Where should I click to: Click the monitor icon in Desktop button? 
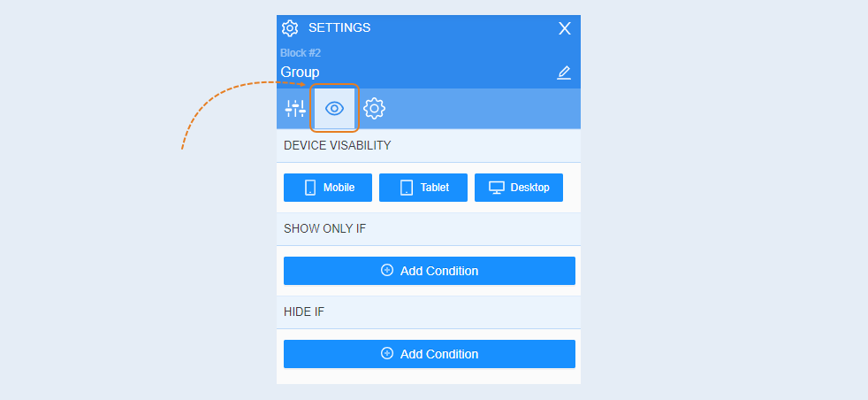(x=497, y=188)
